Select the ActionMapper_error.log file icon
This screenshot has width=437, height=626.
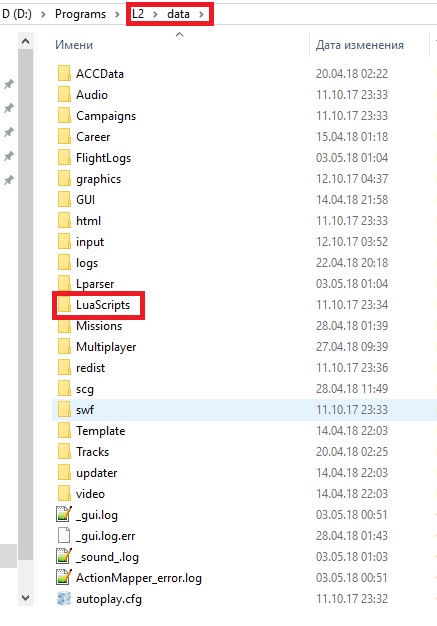point(64,578)
